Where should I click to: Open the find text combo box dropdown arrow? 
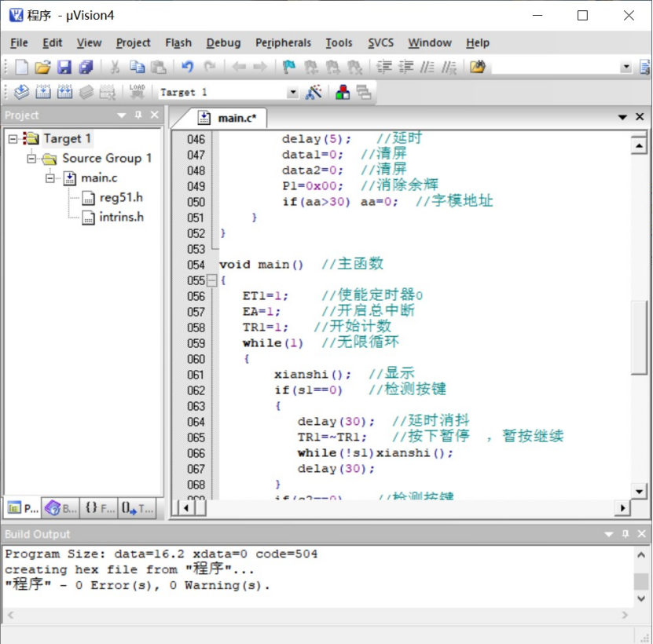[625, 67]
